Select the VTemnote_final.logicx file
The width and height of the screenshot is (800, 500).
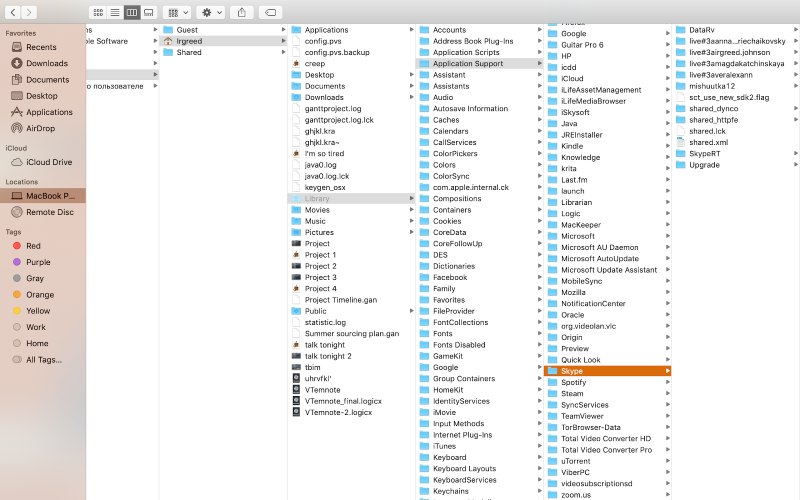tap(343, 401)
